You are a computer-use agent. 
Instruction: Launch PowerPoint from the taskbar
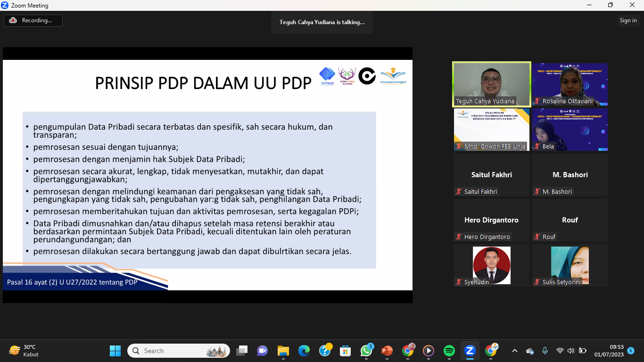pyautogui.click(x=387, y=351)
